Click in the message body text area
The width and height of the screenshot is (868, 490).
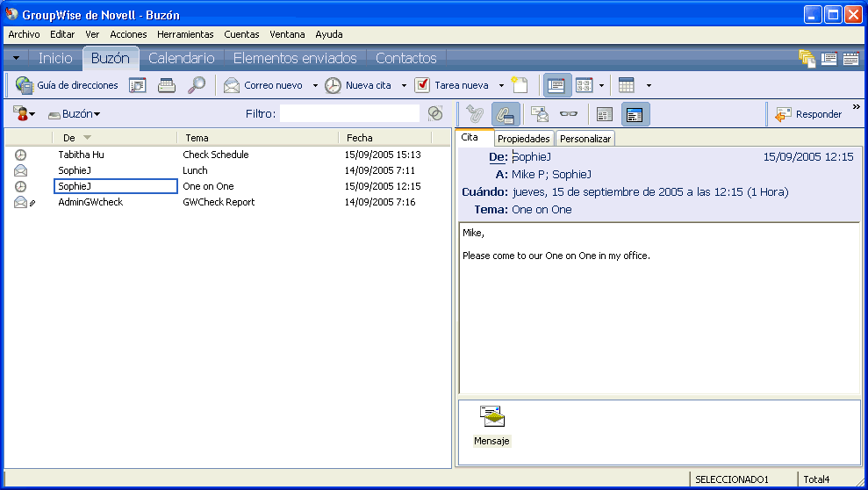click(659, 308)
